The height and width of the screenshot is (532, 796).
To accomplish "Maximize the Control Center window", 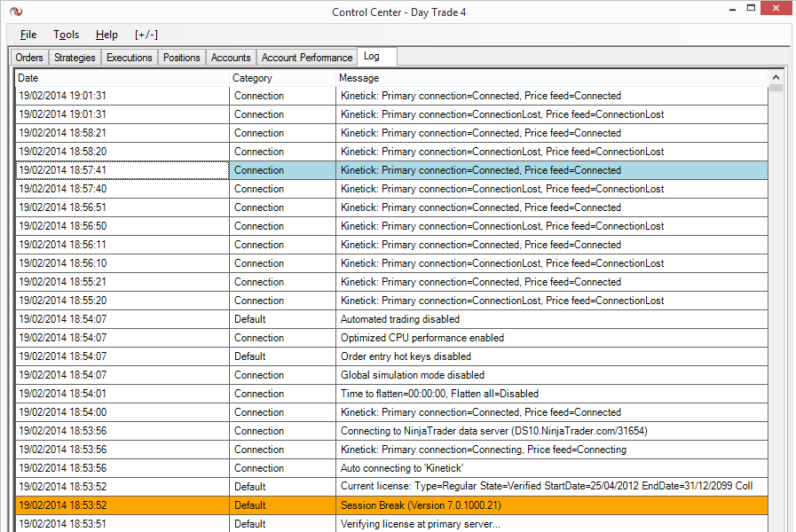I will pyautogui.click(x=751, y=8).
